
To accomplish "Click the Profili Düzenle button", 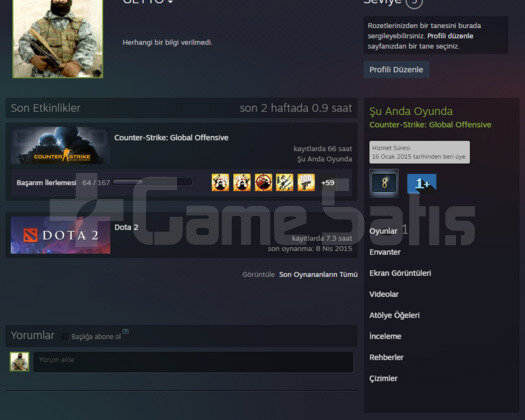I will point(396,70).
